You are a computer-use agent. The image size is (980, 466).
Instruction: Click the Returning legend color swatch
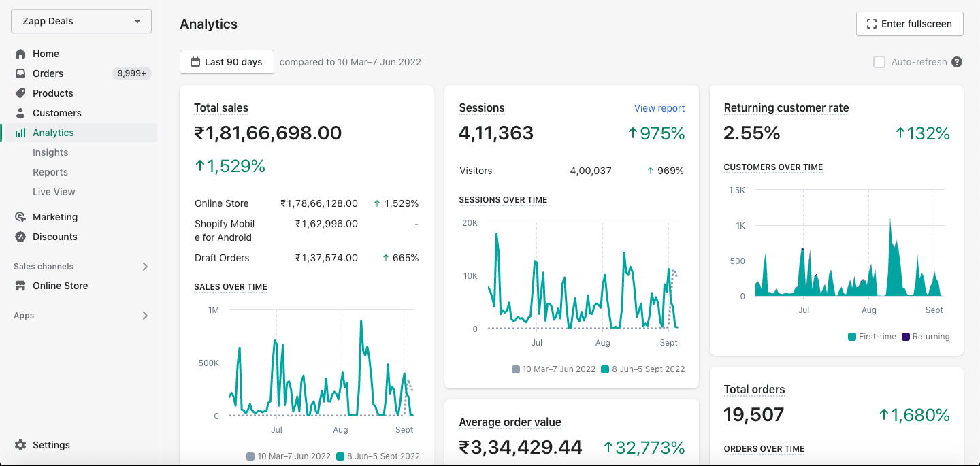click(906, 337)
